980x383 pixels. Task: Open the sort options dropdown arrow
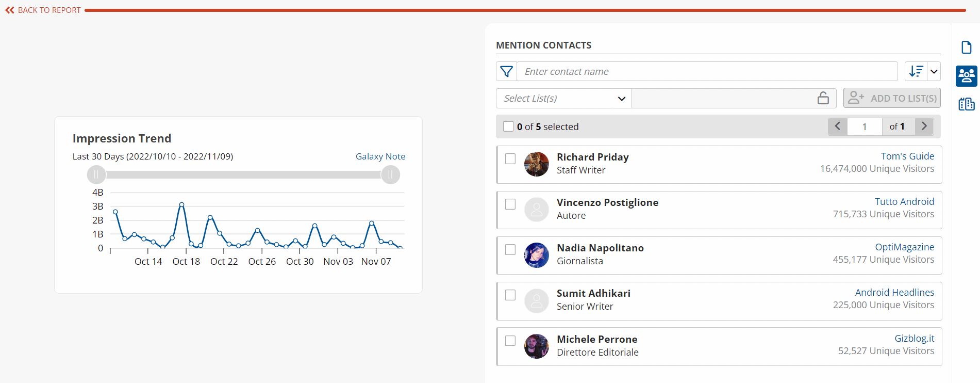[x=934, y=71]
